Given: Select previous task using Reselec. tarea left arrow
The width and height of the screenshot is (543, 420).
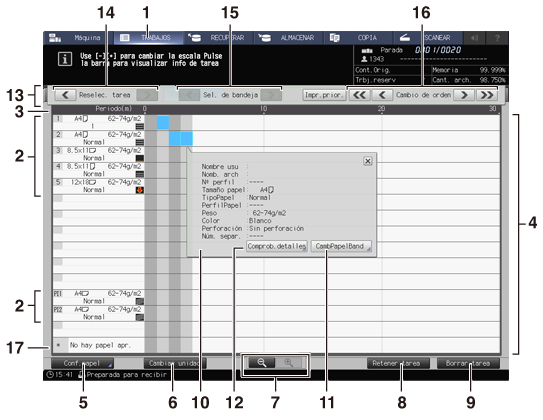Looking at the screenshot, I should 65,95.
